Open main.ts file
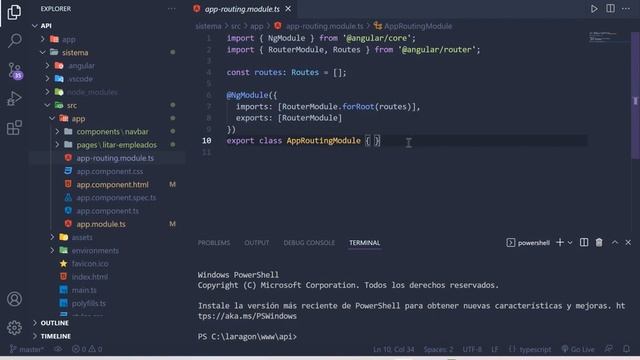 point(84,290)
